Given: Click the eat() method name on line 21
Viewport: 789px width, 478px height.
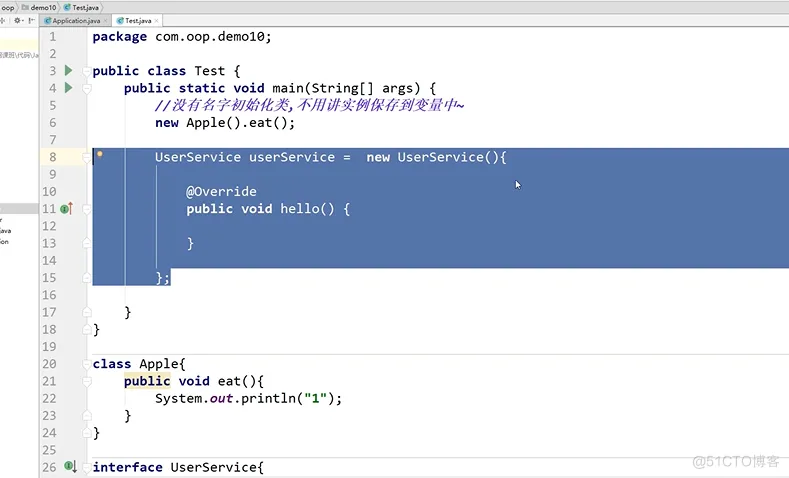Looking at the screenshot, I should click(x=236, y=381).
